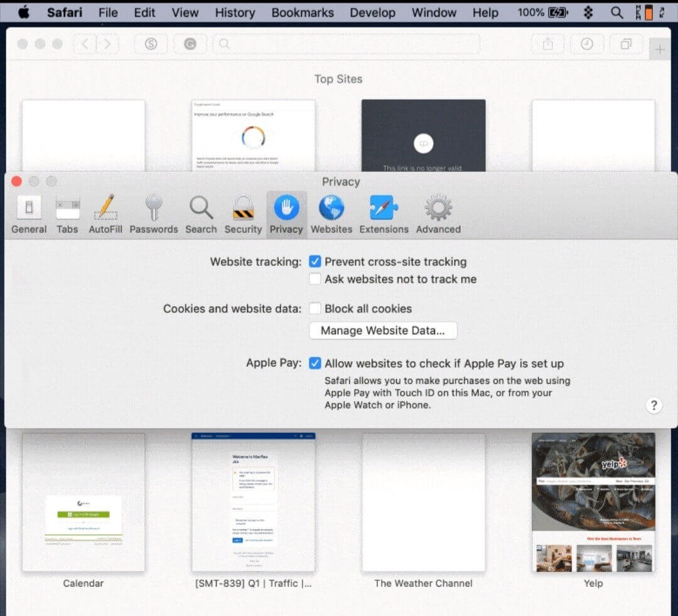Open the Search preferences magnifier icon
The width and height of the screenshot is (678, 616).
point(201,214)
